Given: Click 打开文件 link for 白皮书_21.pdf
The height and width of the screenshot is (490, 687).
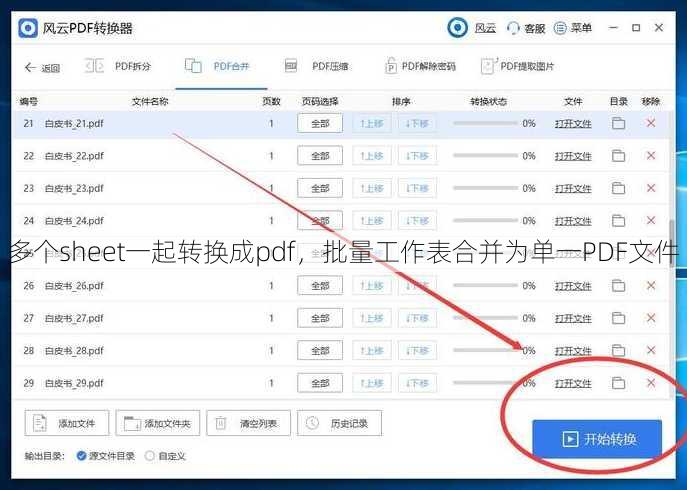Looking at the screenshot, I should [x=573, y=124].
